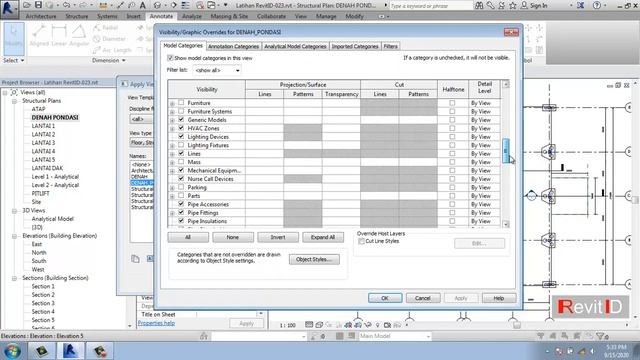Collapse Elevations (Building Elevation) node
The height and width of the screenshot is (360, 640).
tap(15, 236)
